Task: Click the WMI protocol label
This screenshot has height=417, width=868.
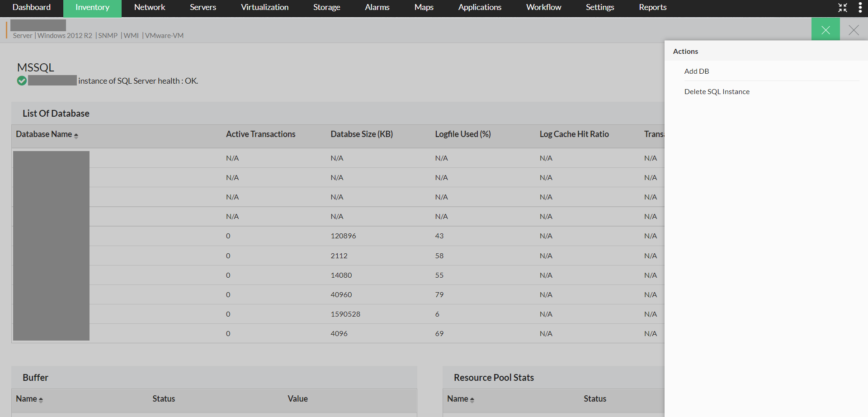Action: click(x=131, y=36)
